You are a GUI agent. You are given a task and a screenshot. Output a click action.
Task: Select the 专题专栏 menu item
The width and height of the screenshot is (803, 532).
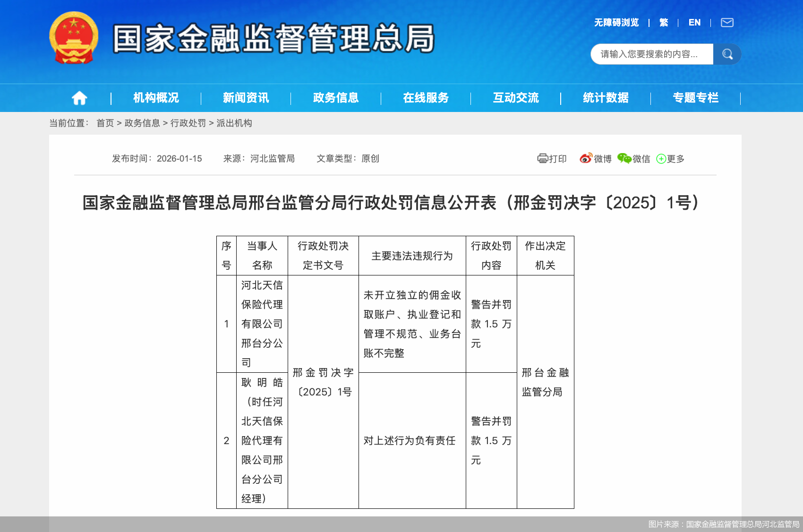(696, 98)
